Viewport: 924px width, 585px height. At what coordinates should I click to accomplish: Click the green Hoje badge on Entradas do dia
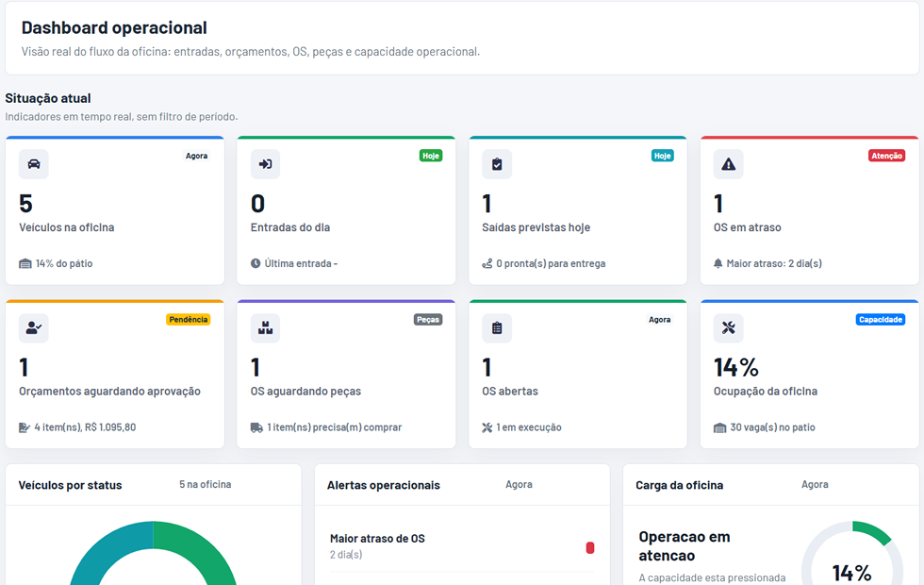[431, 156]
